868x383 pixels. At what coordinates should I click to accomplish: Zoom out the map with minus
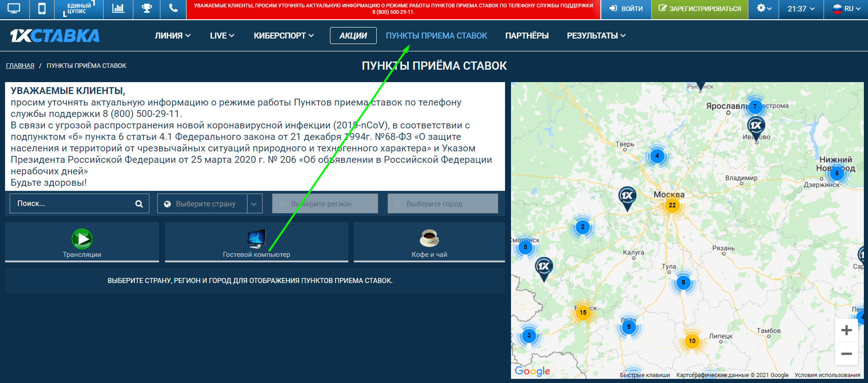pyautogui.click(x=846, y=354)
